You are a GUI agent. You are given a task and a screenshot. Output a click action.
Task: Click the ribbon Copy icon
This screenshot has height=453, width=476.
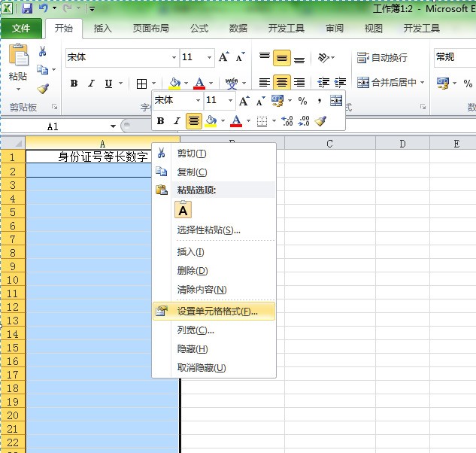click(43, 69)
